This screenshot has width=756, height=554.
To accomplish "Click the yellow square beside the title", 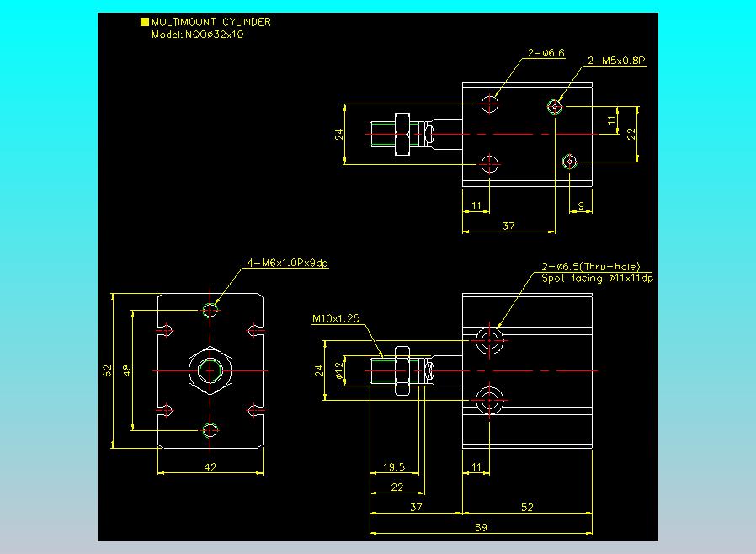I will (x=144, y=22).
